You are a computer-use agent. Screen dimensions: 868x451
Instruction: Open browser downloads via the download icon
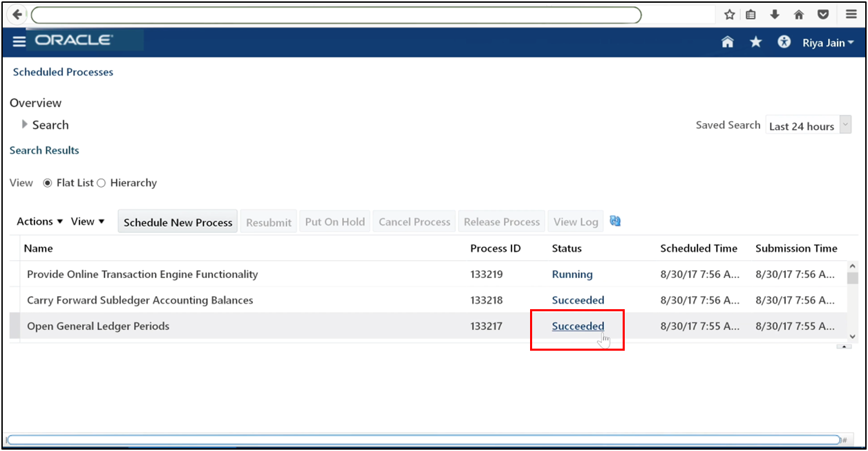click(775, 14)
